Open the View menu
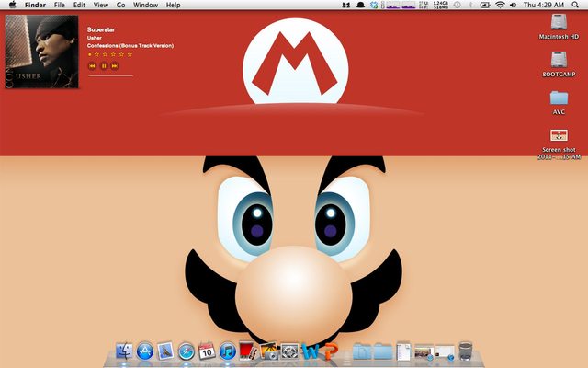This screenshot has height=368, width=588. tap(101, 5)
